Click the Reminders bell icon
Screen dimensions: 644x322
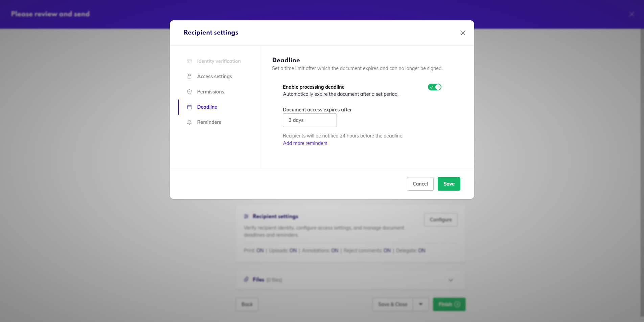(189, 122)
